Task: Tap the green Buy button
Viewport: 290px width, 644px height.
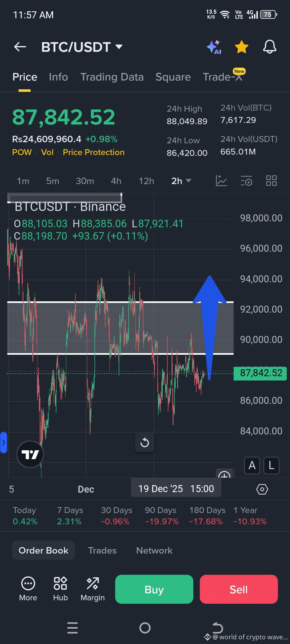Action: point(154,589)
